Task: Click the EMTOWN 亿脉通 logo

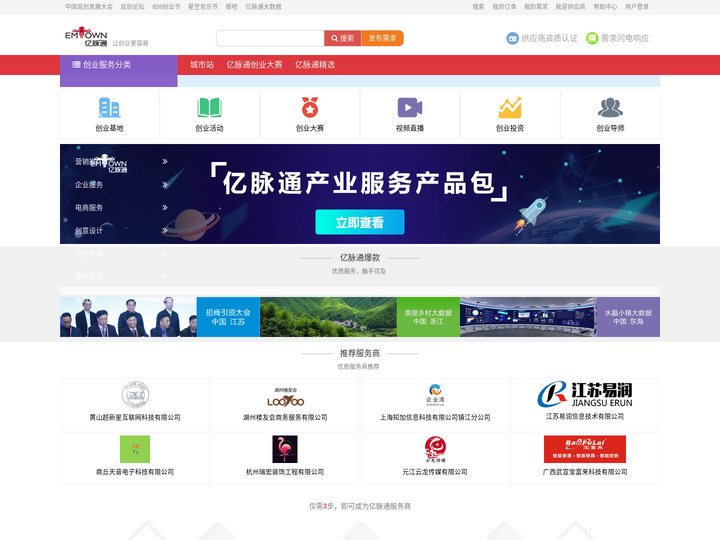Action: click(x=86, y=36)
